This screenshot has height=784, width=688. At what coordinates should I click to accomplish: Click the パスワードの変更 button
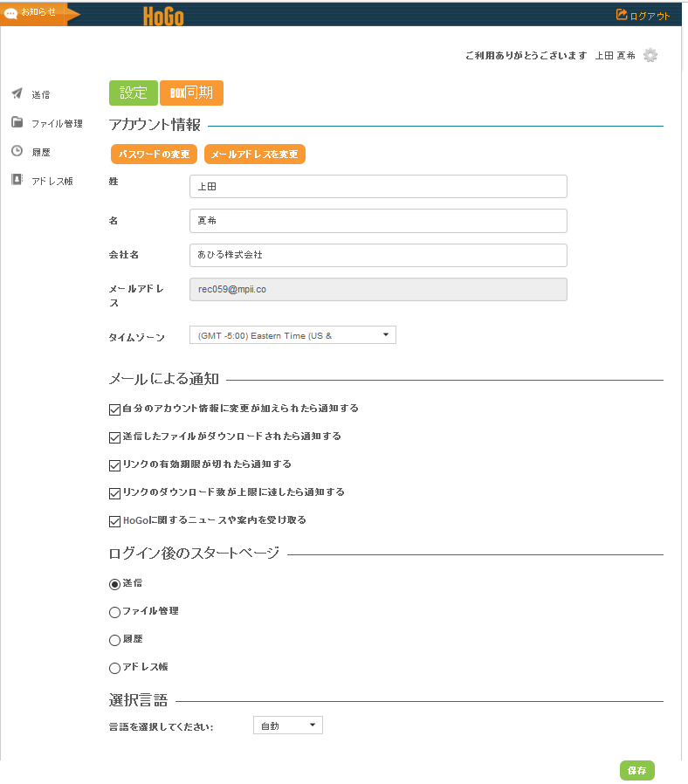[154, 155]
